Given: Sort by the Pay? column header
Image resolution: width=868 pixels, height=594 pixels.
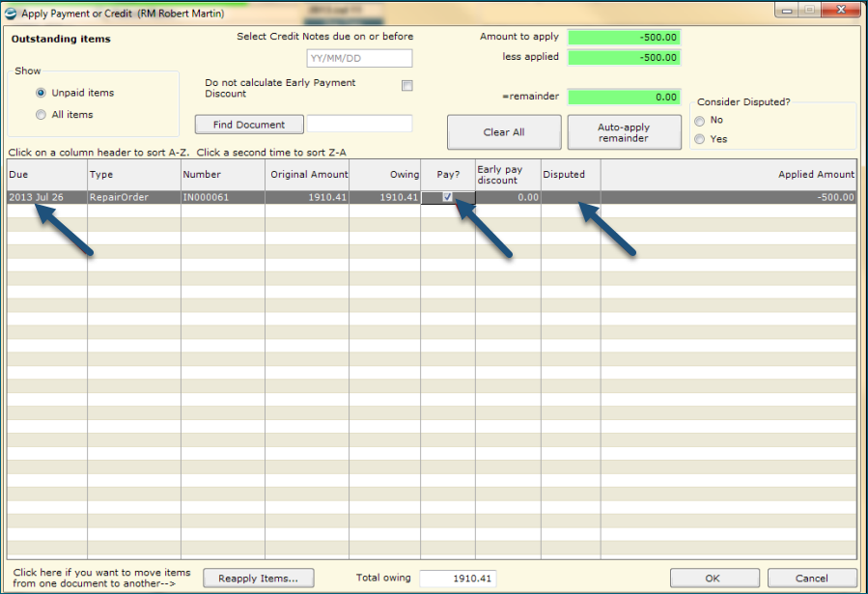Looking at the screenshot, I should (448, 175).
